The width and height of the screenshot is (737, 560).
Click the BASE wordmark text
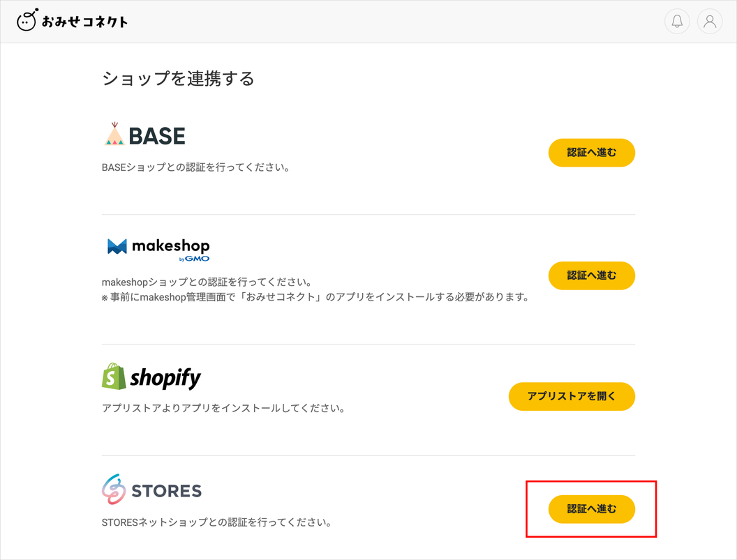coord(157,136)
